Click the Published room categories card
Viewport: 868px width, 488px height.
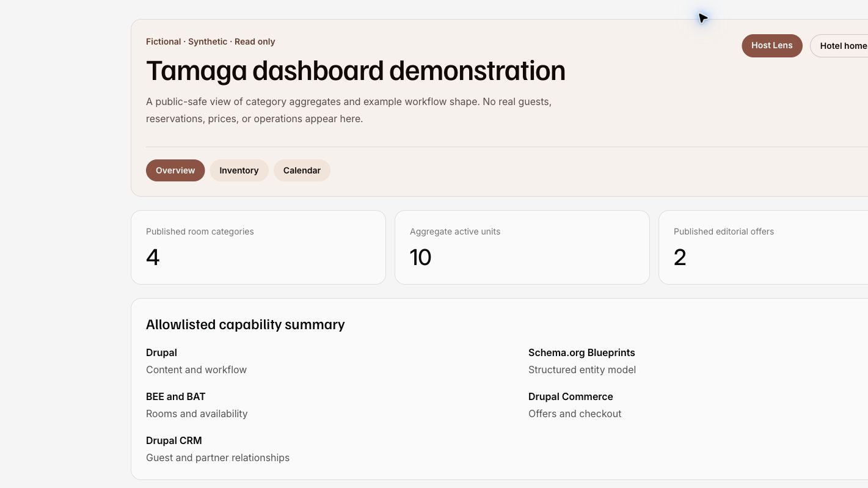[258, 247]
